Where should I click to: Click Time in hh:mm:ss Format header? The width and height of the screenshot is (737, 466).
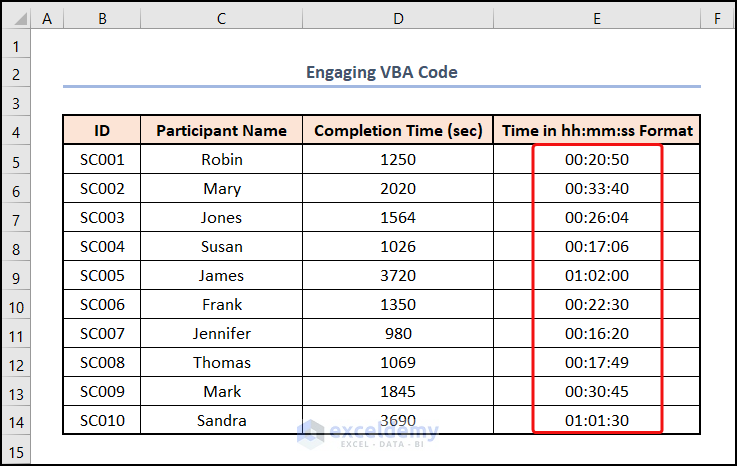597,131
